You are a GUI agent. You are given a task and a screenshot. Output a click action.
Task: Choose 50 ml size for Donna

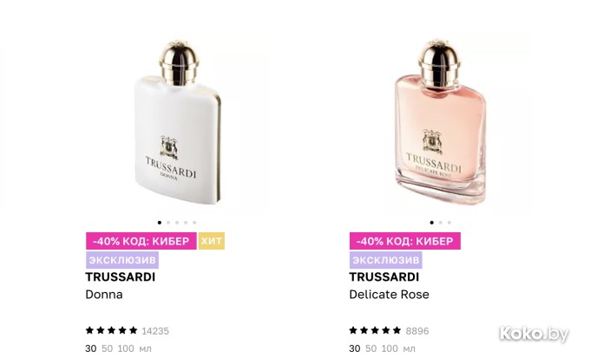[x=108, y=348]
